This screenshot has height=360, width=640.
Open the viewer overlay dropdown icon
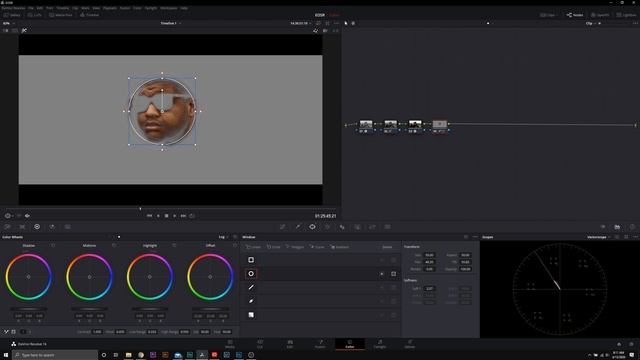click(8, 216)
